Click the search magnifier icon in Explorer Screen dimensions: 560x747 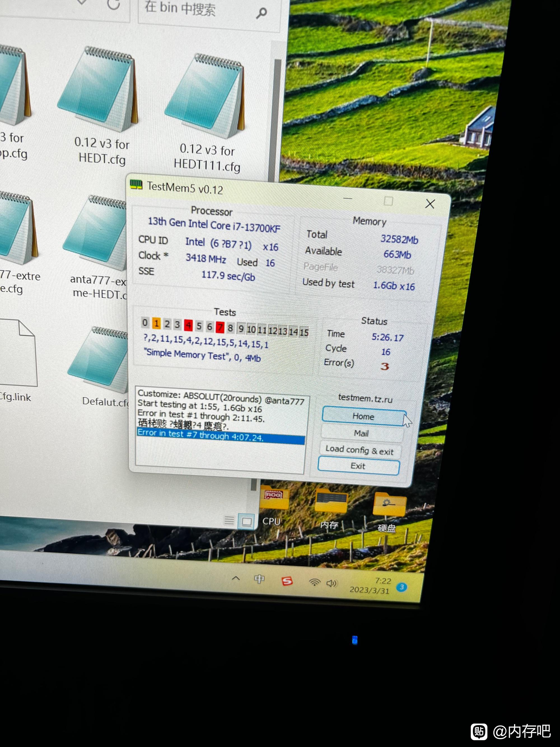262,13
